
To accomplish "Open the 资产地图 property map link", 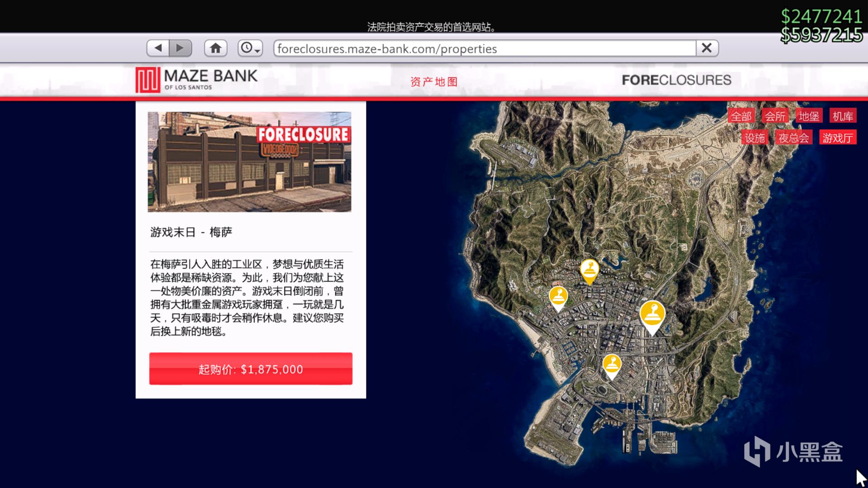I will 434,82.
